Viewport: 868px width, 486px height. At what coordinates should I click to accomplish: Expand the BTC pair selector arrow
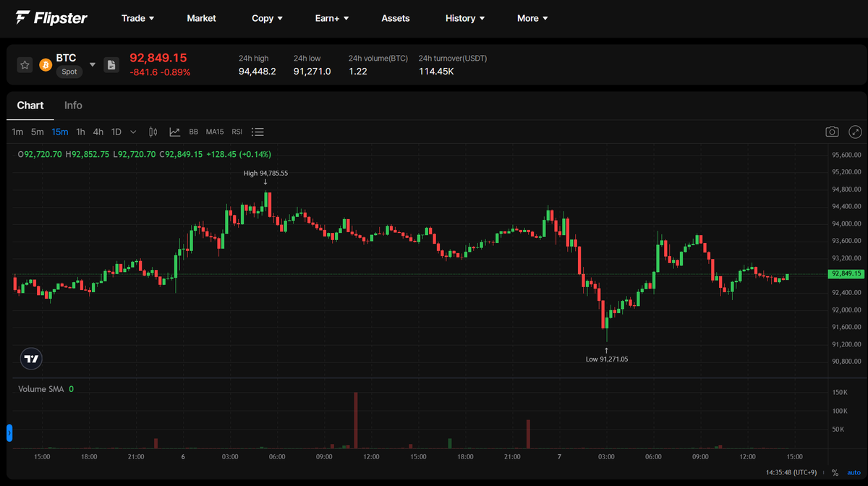[x=93, y=64]
